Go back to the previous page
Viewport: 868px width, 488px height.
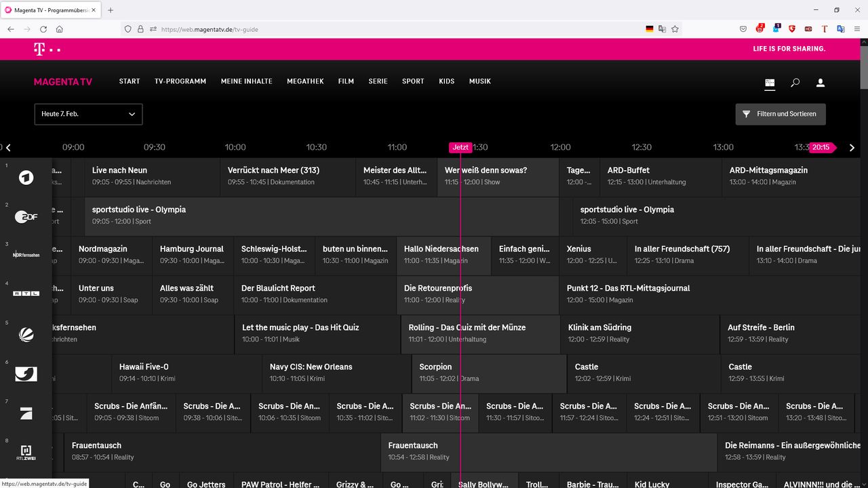(10, 29)
